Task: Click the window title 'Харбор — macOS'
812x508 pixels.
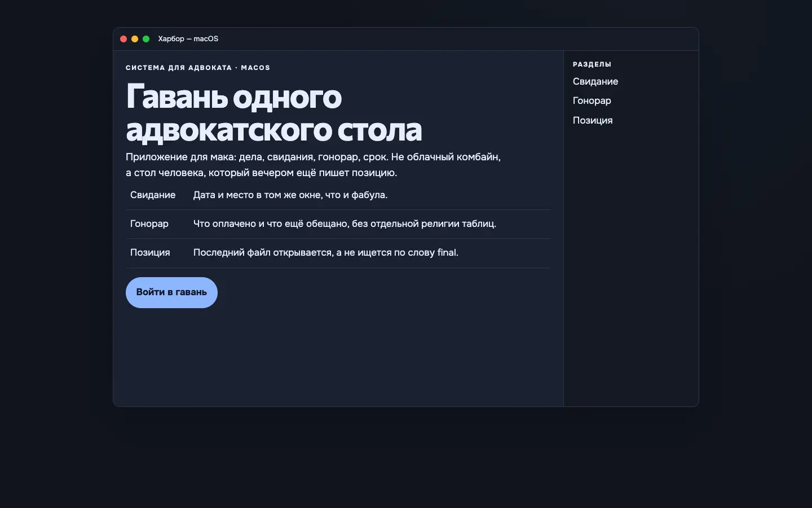Action: 188,39
